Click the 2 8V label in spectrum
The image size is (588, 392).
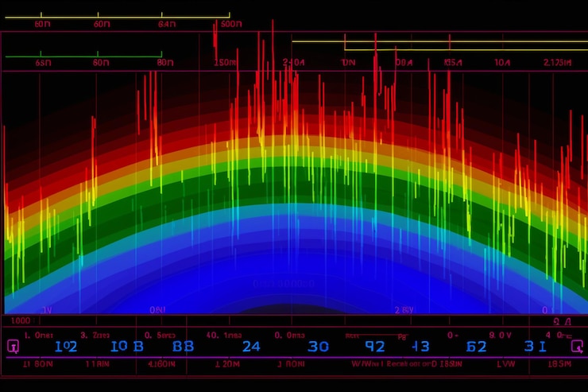coord(404,310)
